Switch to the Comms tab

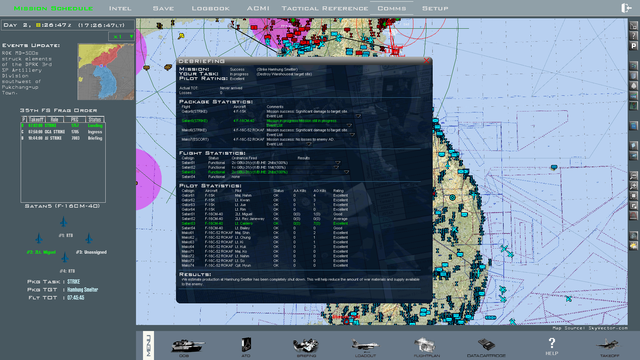pyautogui.click(x=392, y=8)
